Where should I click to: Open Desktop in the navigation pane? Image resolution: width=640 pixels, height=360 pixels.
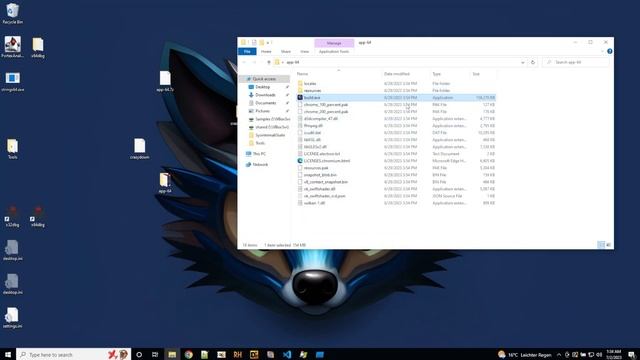pyautogui.click(x=262, y=87)
